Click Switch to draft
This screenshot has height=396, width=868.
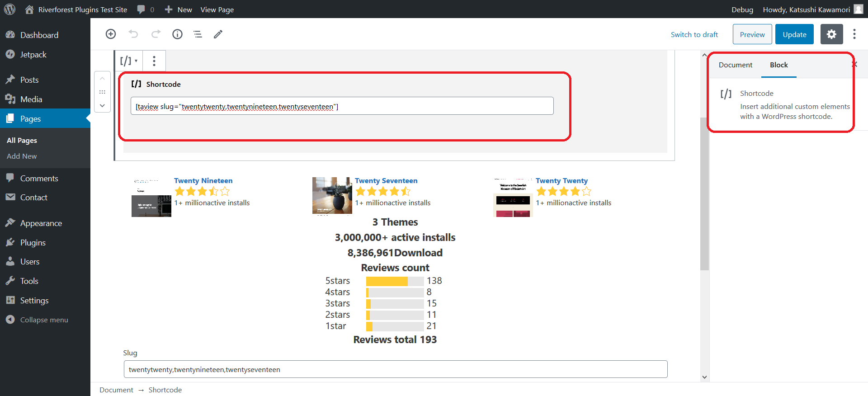tap(694, 34)
